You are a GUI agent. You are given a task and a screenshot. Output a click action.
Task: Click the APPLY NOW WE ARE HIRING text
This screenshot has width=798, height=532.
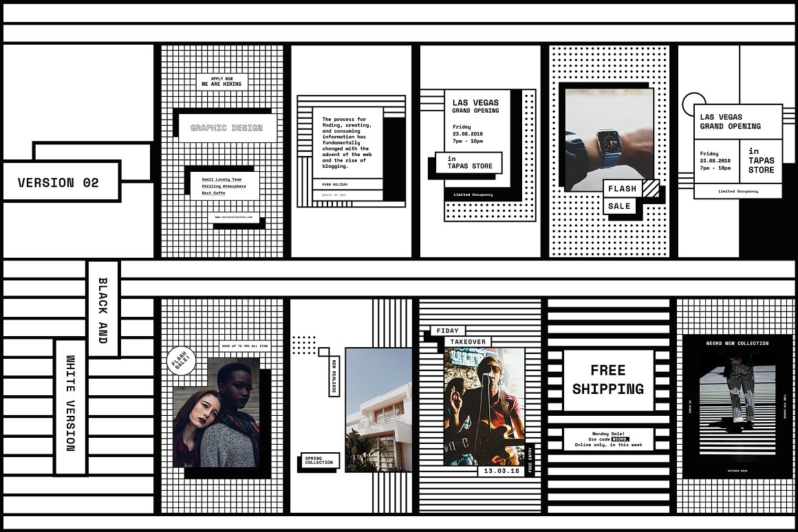222,82
